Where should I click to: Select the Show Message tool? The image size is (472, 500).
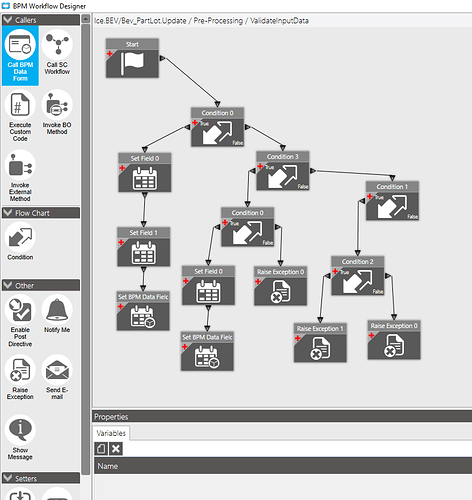20,438
